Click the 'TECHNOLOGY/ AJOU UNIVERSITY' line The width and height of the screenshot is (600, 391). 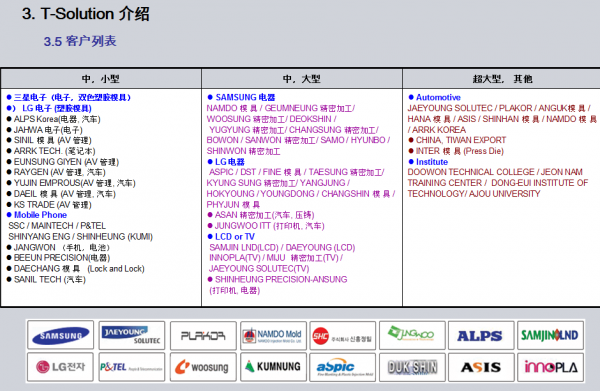(x=474, y=194)
